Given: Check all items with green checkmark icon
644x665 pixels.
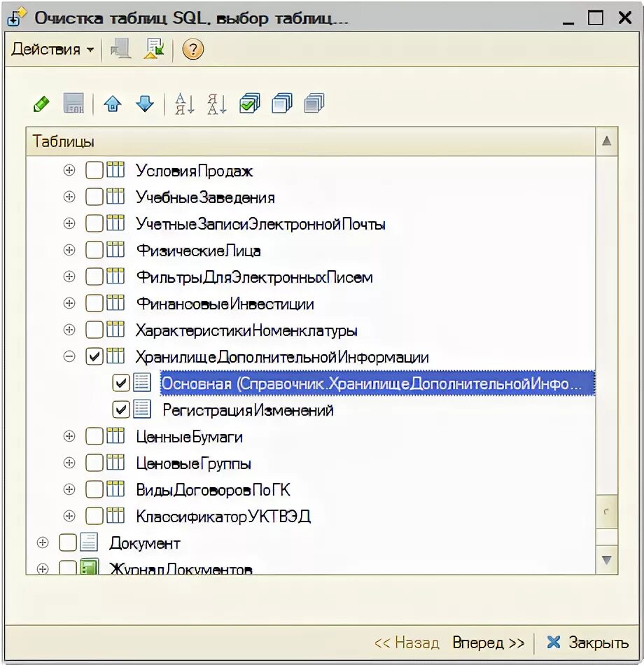Looking at the screenshot, I should click(250, 104).
